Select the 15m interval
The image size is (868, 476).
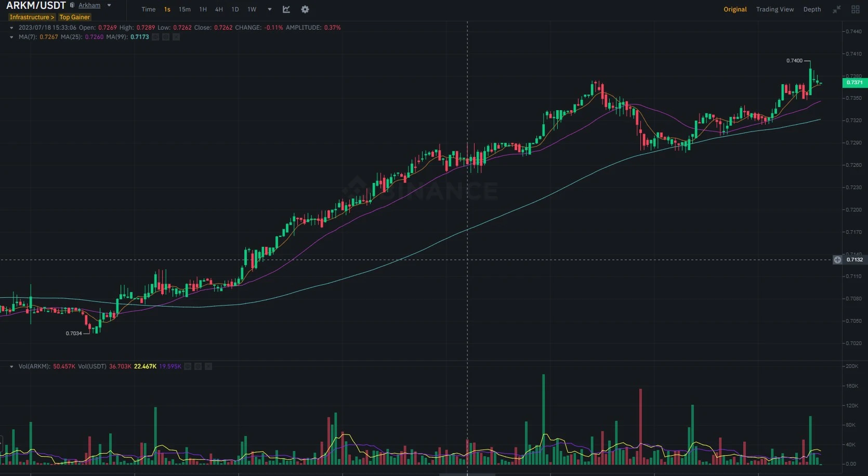click(x=185, y=9)
